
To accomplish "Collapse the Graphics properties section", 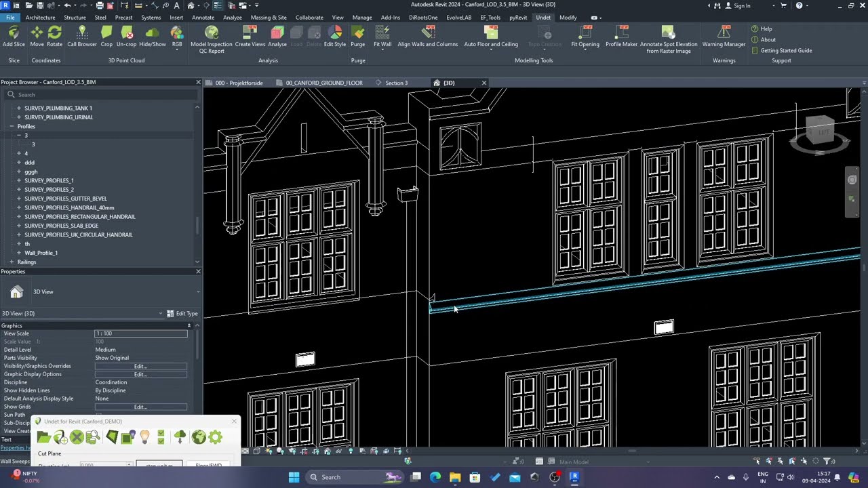I will (x=189, y=326).
